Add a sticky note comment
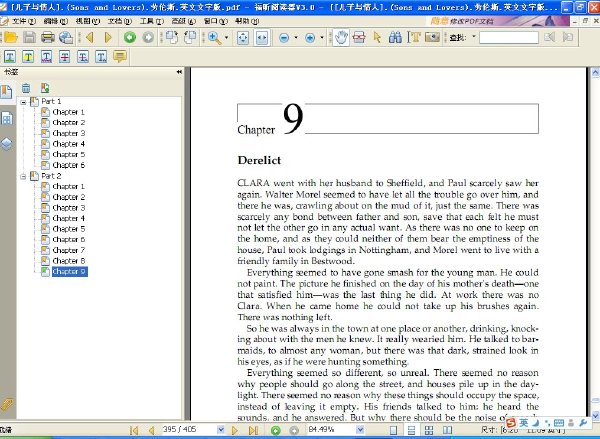This screenshot has width=600, height=439. tap(120, 57)
